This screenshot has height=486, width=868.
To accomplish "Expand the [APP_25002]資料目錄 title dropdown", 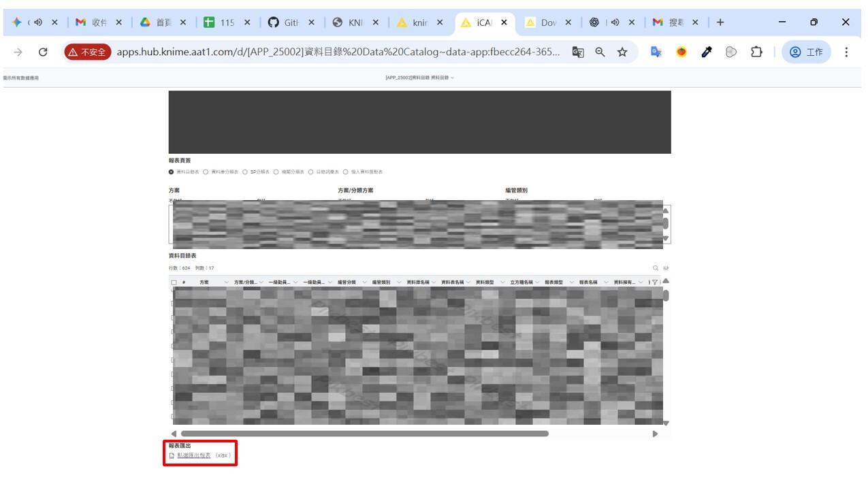I will point(452,78).
